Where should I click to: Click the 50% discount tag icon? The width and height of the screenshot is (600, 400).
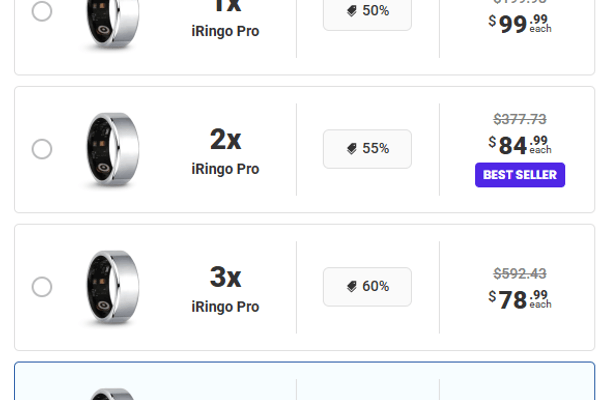[352, 11]
